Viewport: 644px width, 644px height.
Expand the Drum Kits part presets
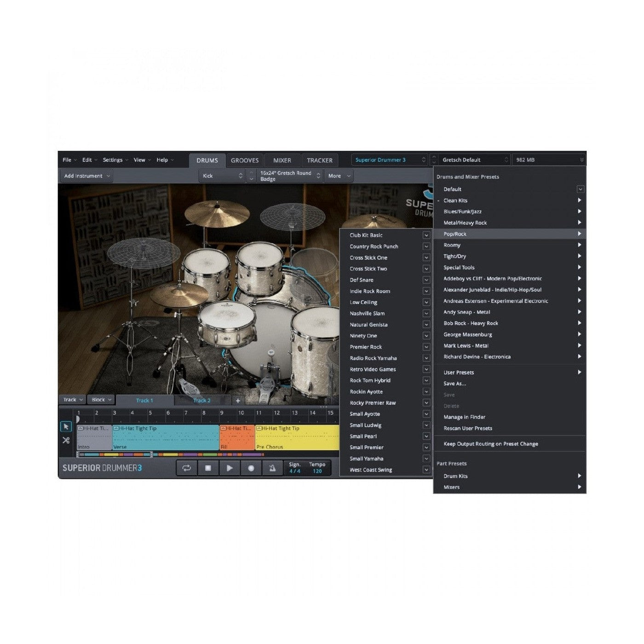click(x=510, y=476)
